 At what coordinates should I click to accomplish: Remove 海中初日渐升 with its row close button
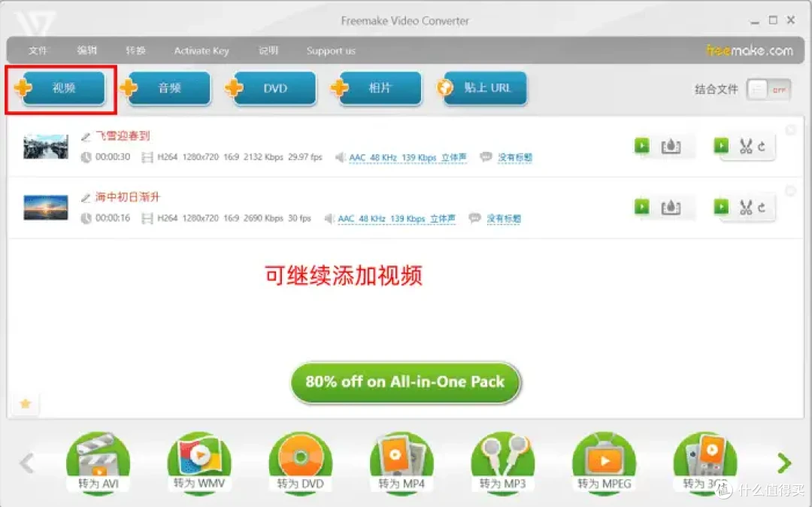[790, 191]
